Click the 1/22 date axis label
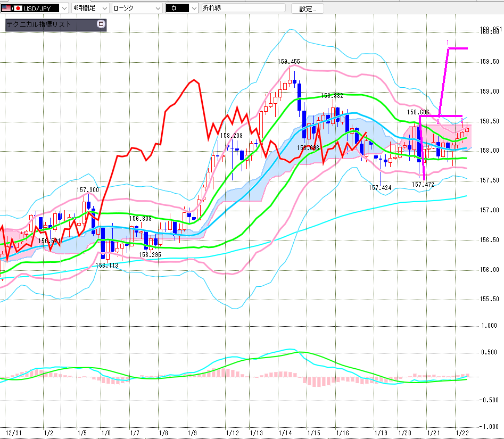This screenshot has height=439, width=504. [x=463, y=434]
